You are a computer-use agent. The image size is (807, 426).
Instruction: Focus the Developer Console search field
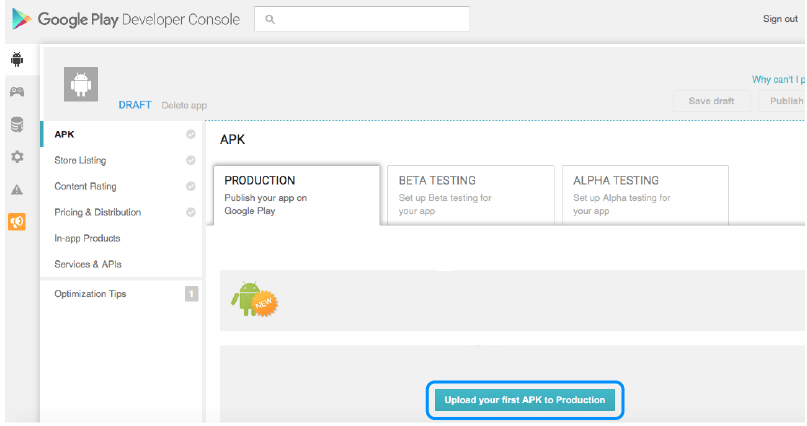[362, 19]
